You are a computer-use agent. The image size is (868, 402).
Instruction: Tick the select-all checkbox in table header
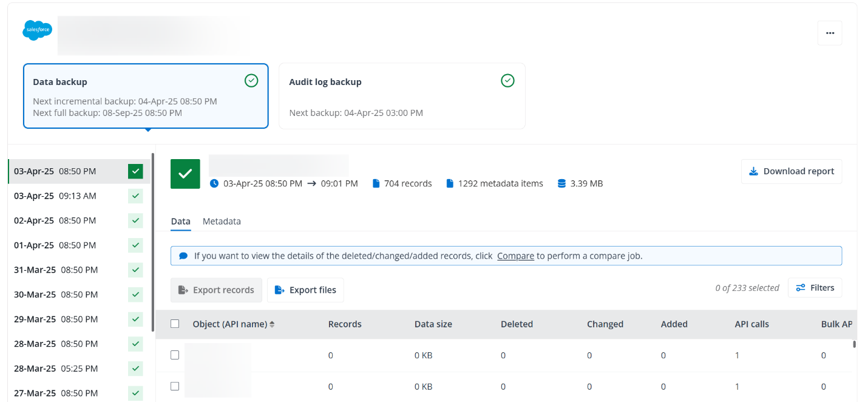[175, 324]
